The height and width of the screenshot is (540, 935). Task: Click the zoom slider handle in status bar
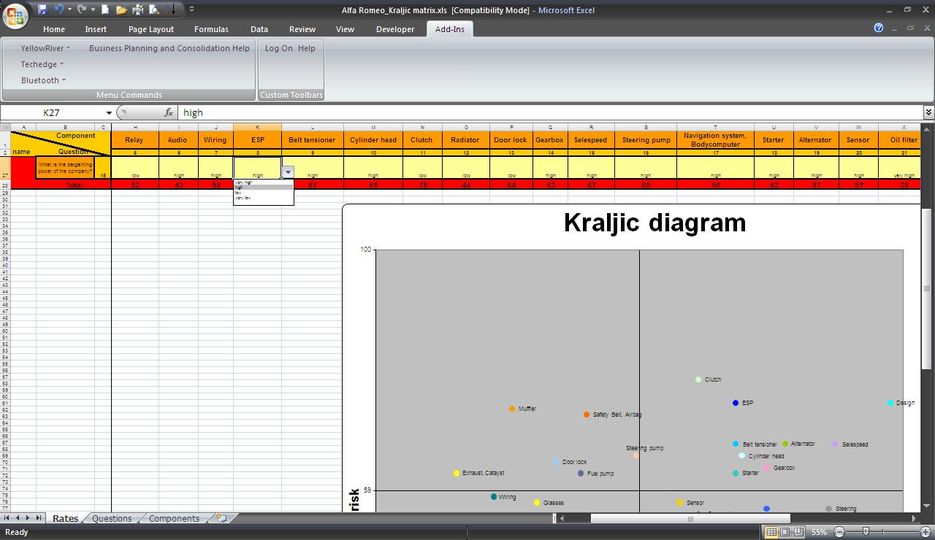(x=866, y=532)
